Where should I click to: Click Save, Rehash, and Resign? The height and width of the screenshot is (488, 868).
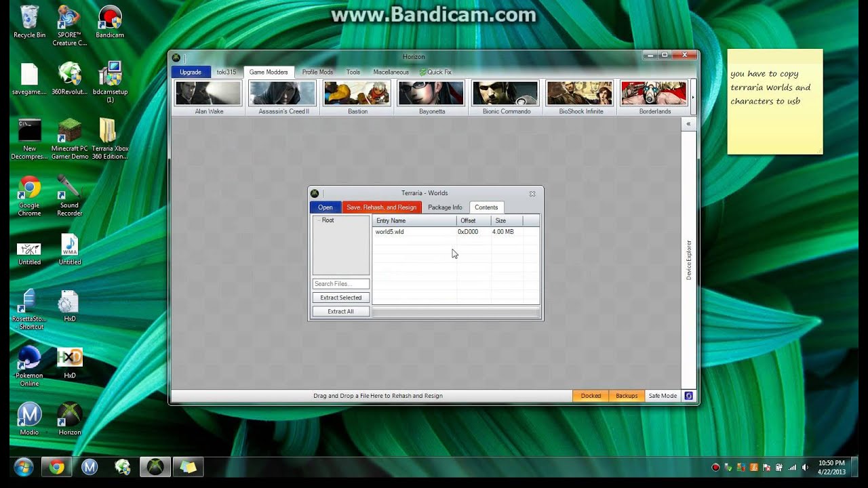click(382, 207)
